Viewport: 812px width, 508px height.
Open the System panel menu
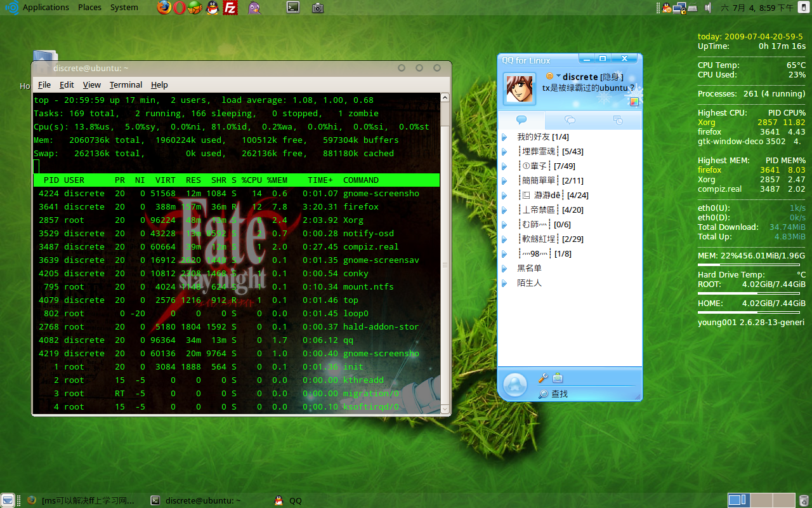coord(124,8)
